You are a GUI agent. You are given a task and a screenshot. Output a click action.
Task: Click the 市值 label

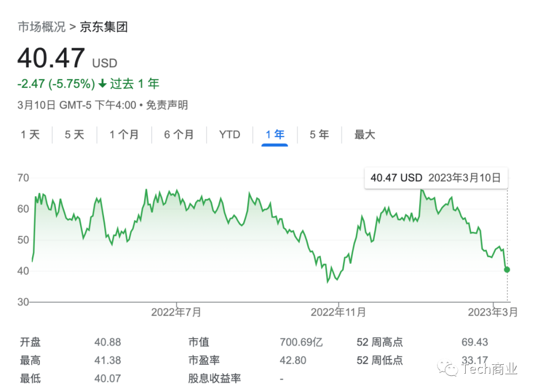(x=199, y=342)
